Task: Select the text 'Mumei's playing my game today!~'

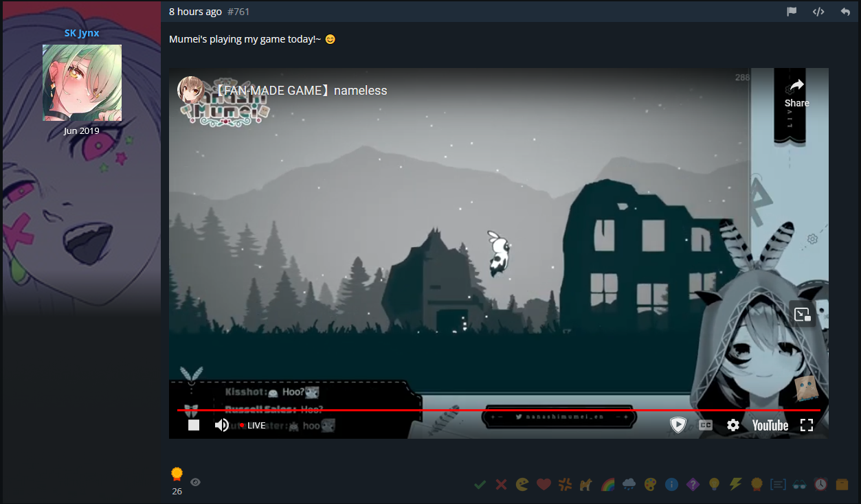Action: point(245,39)
